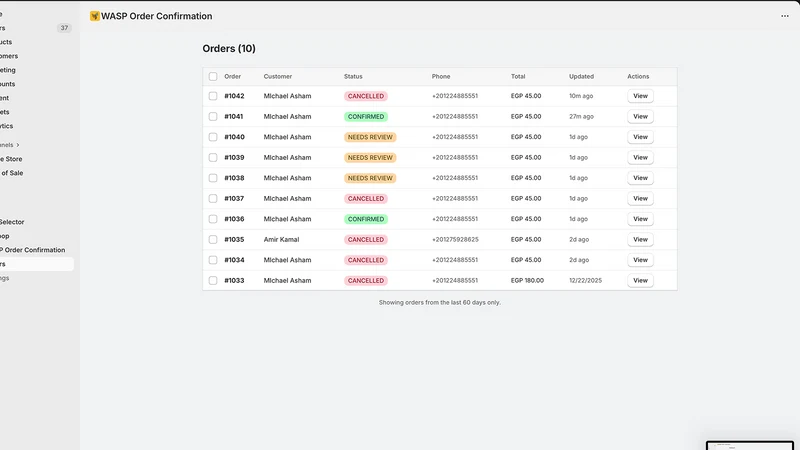
Task: Click the Customer column header
Action: 278,77
